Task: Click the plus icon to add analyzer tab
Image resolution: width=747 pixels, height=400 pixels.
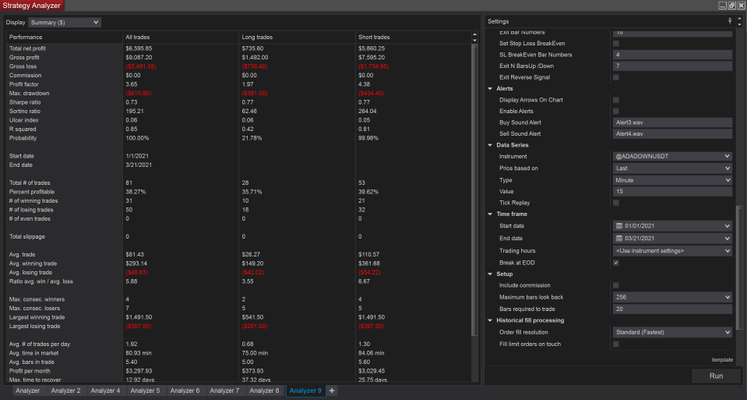Action: [x=332, y=391]
